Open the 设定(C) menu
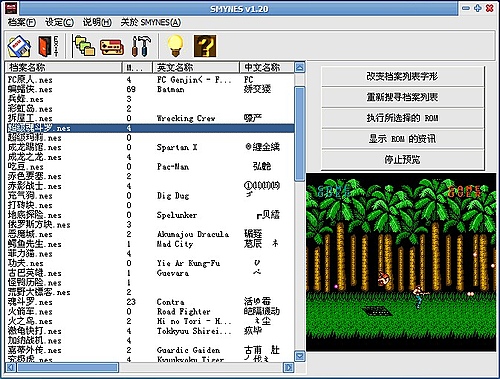The width and height of the screenshot is (500, 379). pyautogui.click(x=59, y=22)
